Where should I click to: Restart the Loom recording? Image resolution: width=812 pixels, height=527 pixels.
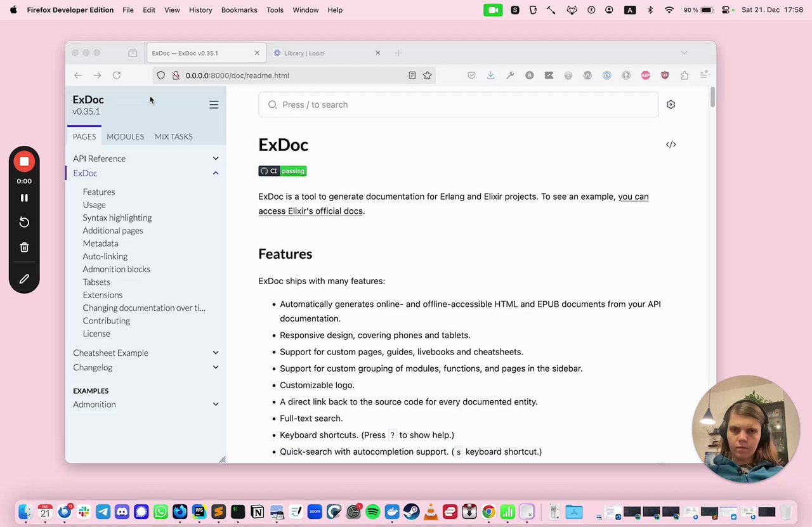click(24, 222)
